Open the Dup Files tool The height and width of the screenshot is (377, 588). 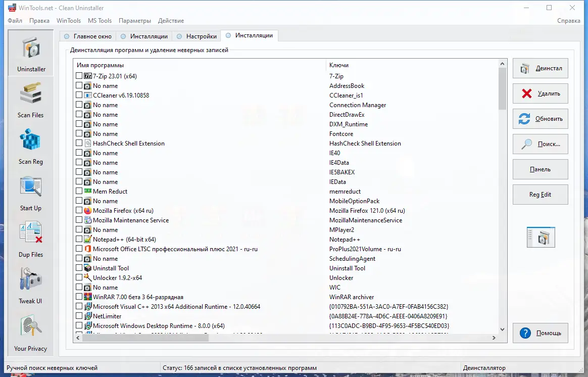[31, 240]
